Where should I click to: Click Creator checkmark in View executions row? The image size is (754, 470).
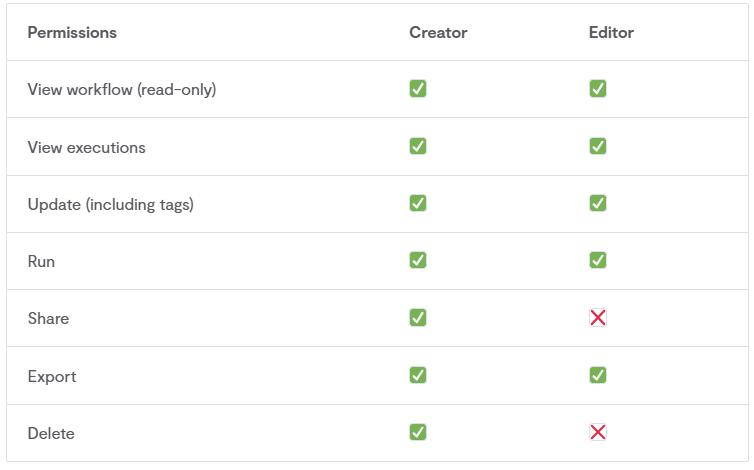click(x=417, y=146)
